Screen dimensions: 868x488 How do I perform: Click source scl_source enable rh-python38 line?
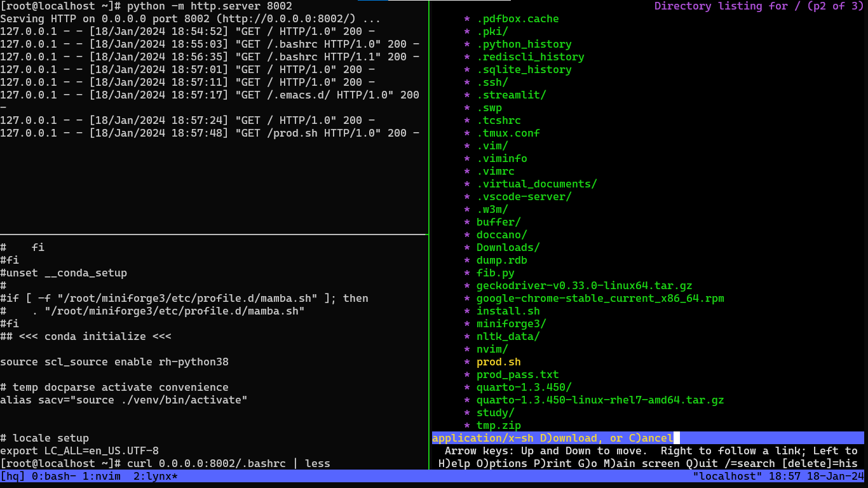pyautogui.click(x=114, y=362)
